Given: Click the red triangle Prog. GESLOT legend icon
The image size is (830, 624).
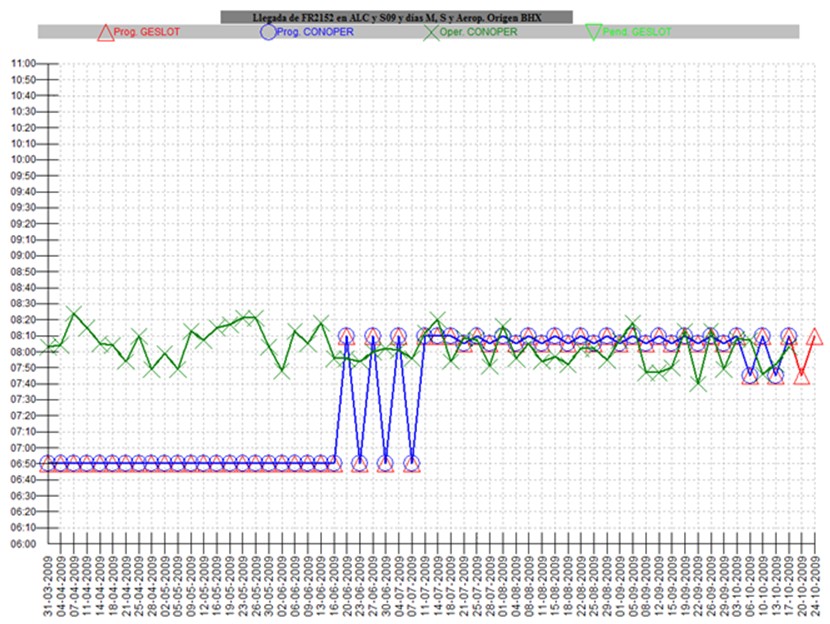Looking at the screenshot, I should pos(105,32).
